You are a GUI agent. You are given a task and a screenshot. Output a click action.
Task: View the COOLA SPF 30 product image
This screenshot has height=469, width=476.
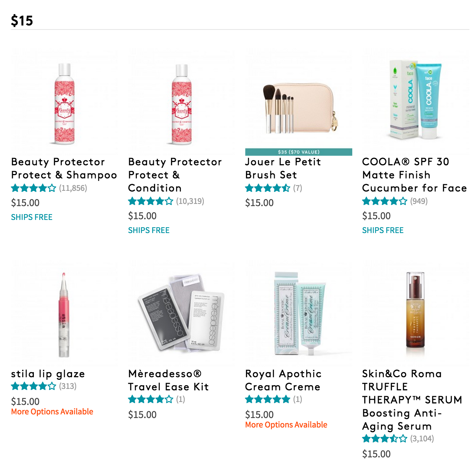(x=416, y=102)
